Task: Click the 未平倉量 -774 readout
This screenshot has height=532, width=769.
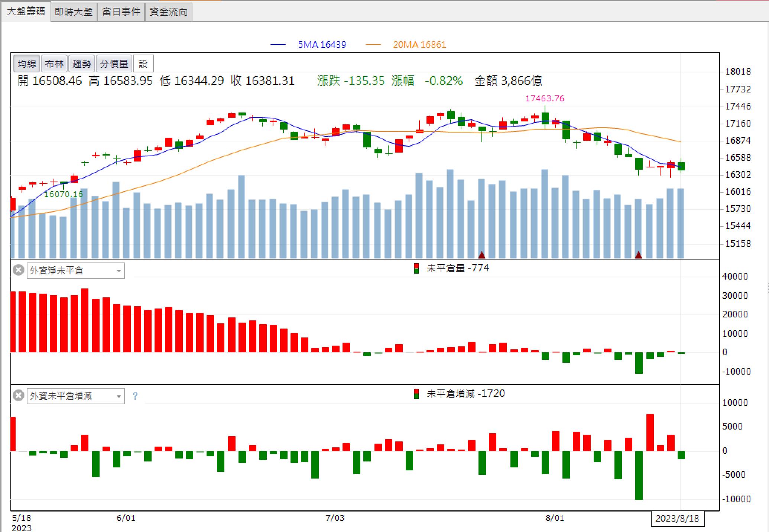Action: click(x=458, y=268)
